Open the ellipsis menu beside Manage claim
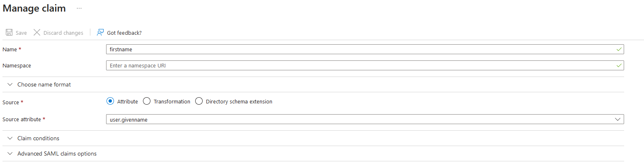Viewport: 644px width, 163px height. click(x=79, y=8)
